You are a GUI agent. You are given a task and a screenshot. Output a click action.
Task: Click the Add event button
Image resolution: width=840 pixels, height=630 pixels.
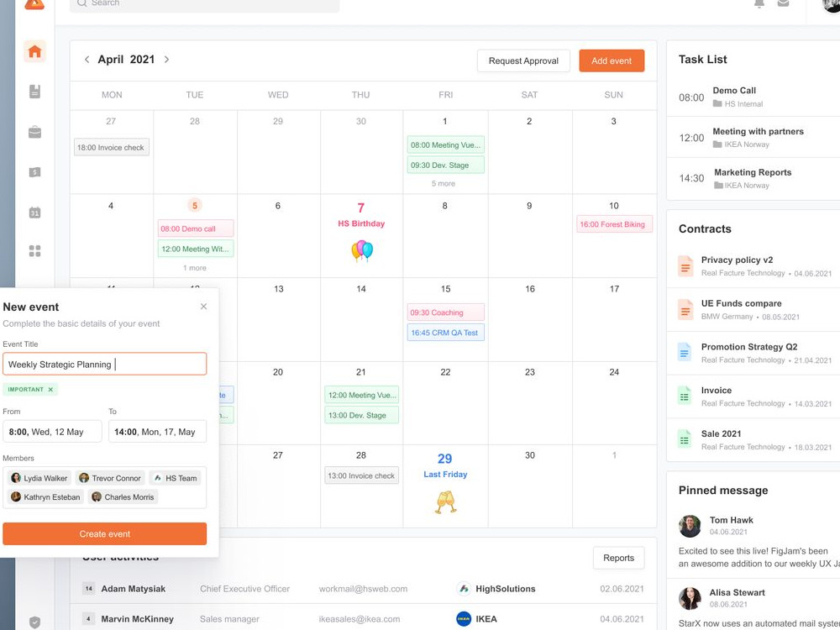tap(612, 61)
